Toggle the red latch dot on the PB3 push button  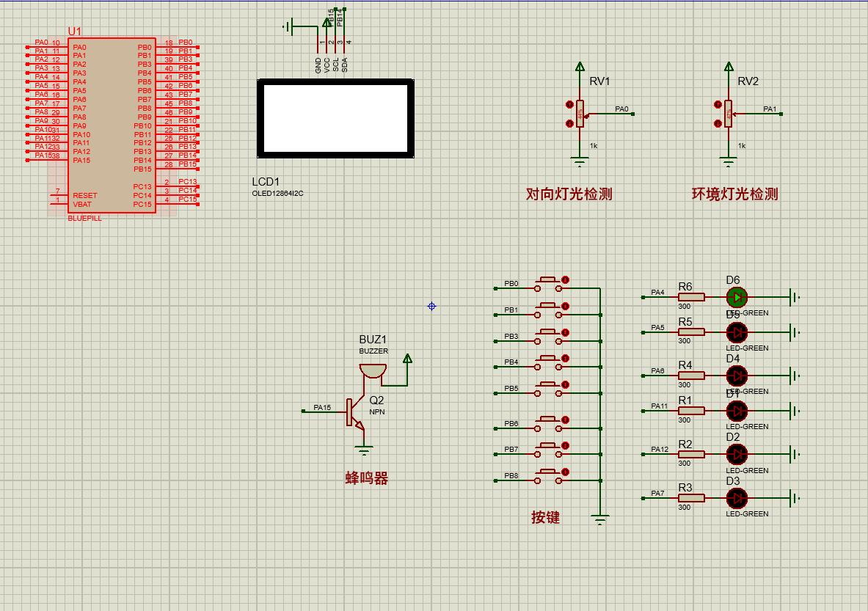tap(565, 332)
